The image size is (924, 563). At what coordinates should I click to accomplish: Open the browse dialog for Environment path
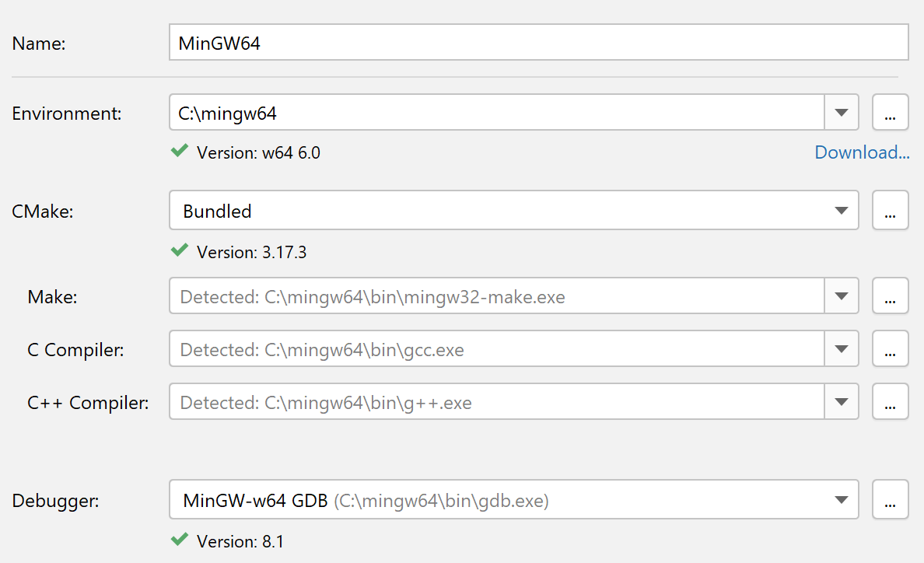tap(890, 112)
